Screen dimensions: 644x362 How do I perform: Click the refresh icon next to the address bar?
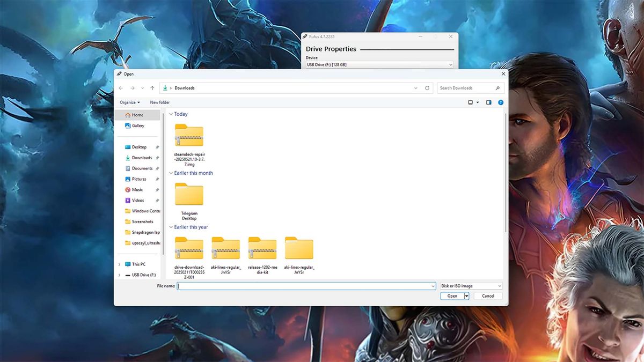pyautogui.click(x=427, y=88)
